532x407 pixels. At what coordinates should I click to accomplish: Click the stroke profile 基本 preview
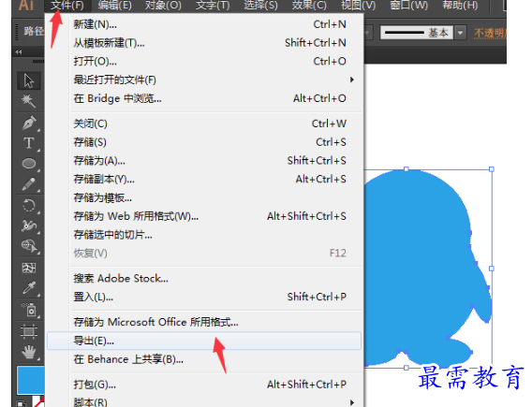[x=417, y=33]
